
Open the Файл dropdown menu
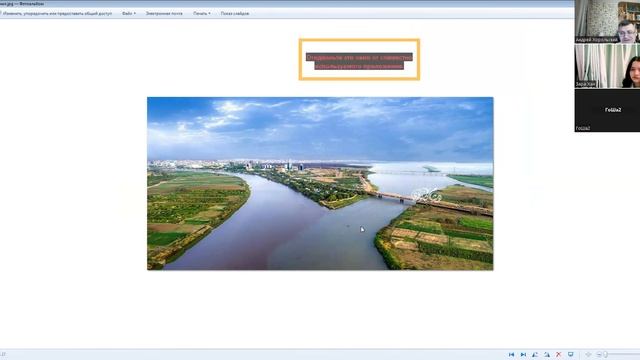coord(129,13)
